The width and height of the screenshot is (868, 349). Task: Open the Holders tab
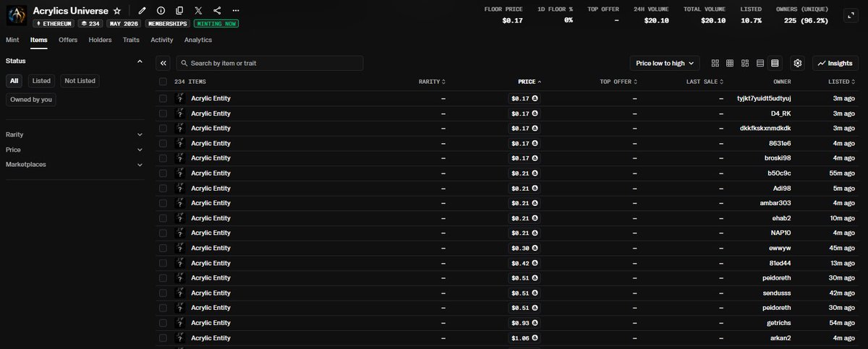tap(100, 40)
